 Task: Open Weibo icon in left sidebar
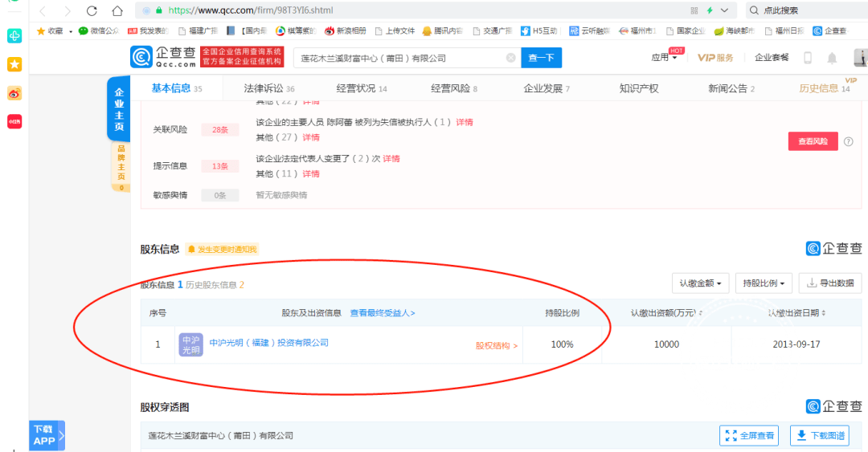(x=14, y=93)
